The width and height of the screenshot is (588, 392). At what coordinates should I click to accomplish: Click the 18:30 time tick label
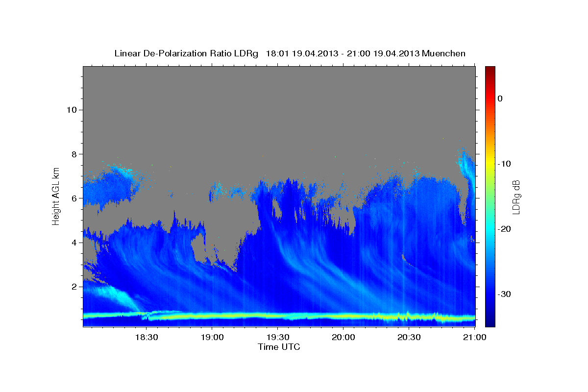click(x=146, y=338)
